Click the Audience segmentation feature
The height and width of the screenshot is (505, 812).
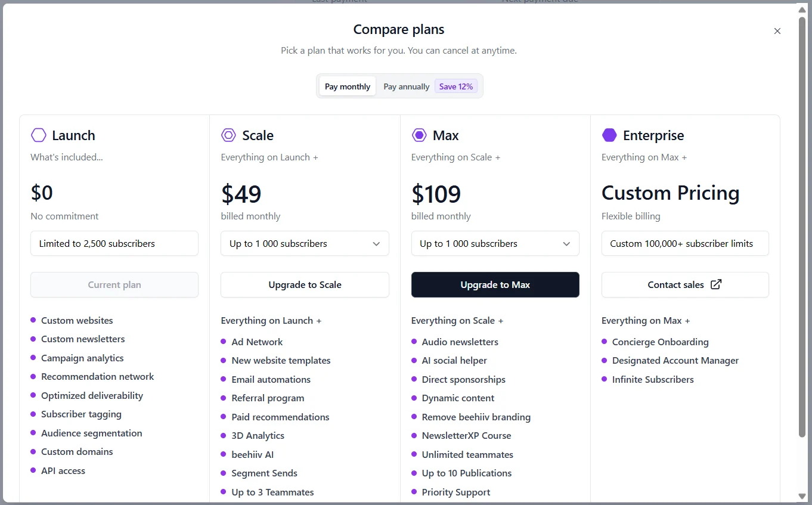tap(91, 433)
